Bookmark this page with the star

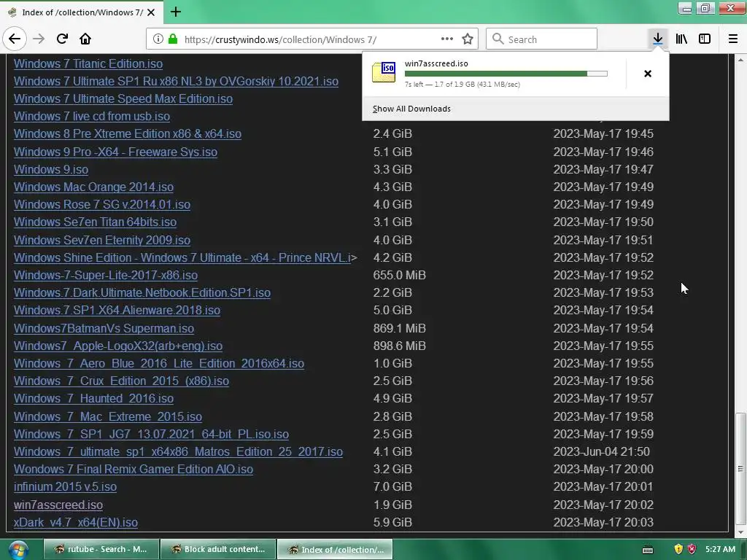tap(468, 39)
